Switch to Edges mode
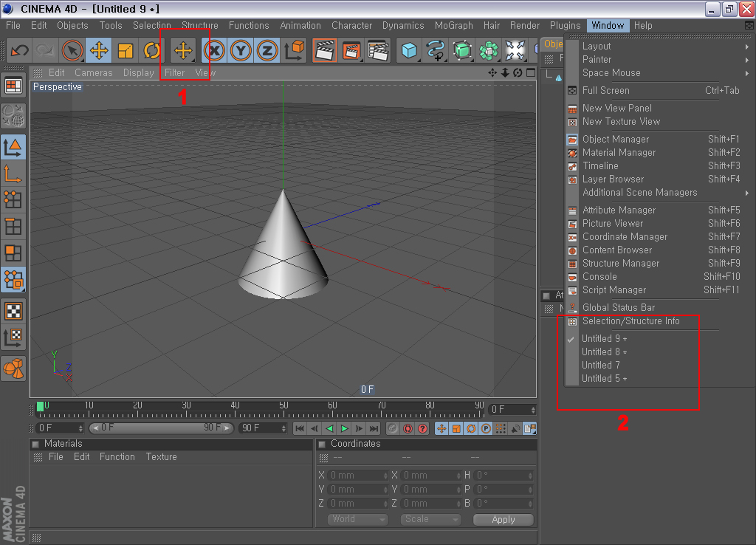 13,226
